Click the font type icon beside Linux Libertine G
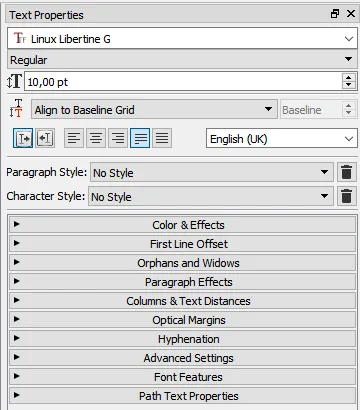Image resolution: width=360 pixels, height=410 pixels. [x=20, y=38]
